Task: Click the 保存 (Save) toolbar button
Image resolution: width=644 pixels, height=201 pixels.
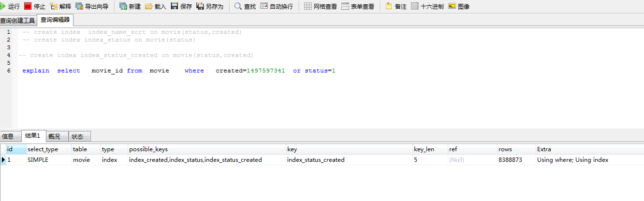Action: tap(181, 6)
